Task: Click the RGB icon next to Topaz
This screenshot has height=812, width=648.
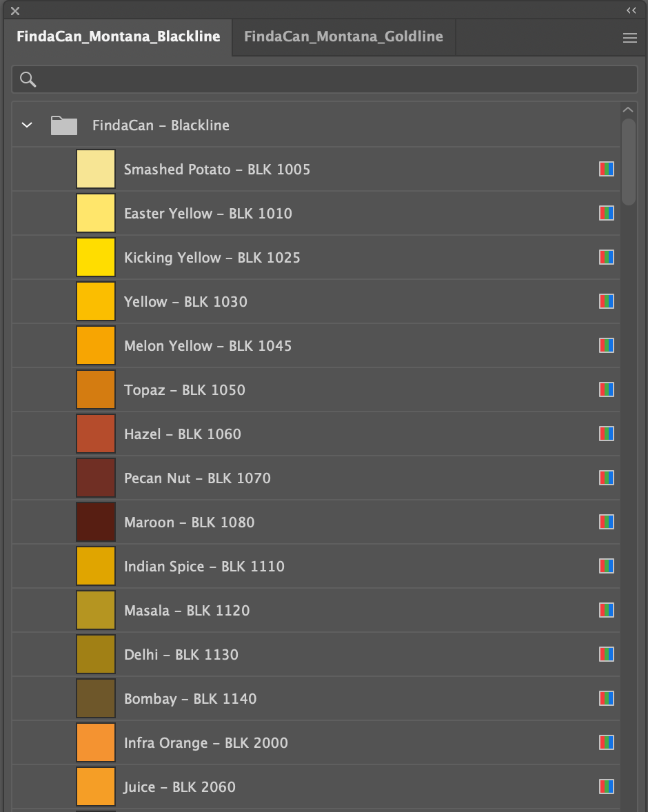Action: [606, 390]
